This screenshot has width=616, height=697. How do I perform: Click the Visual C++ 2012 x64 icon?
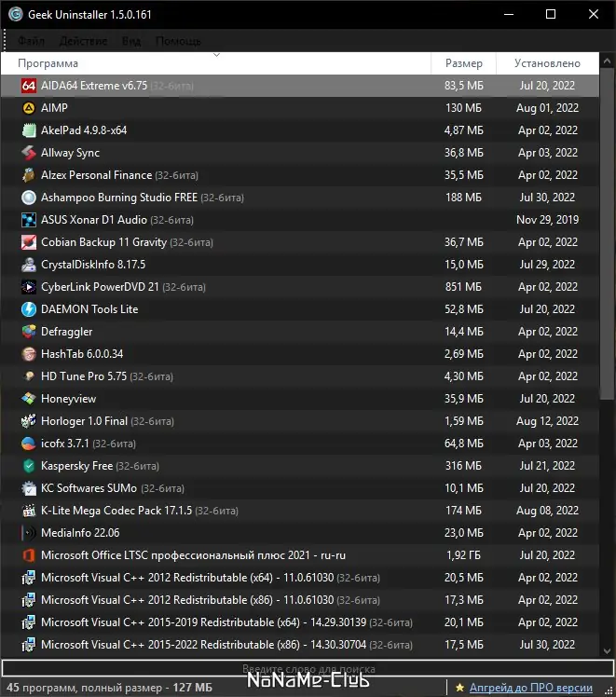[x=29, y=578]
